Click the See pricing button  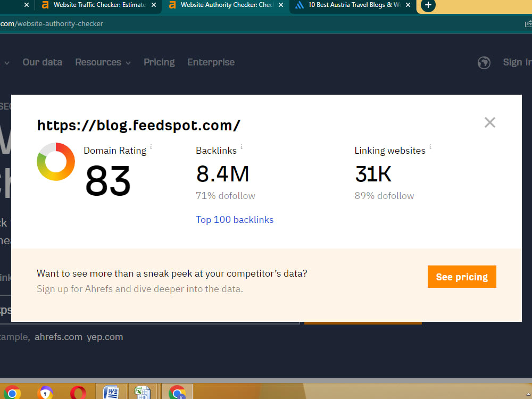pyautogui.click(x=462, y=277)
